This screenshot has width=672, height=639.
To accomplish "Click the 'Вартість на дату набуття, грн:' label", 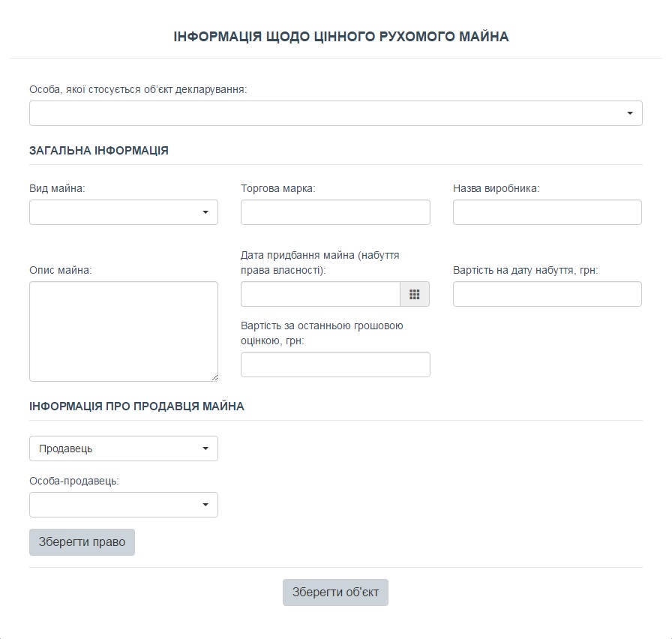I will (525, 270).
